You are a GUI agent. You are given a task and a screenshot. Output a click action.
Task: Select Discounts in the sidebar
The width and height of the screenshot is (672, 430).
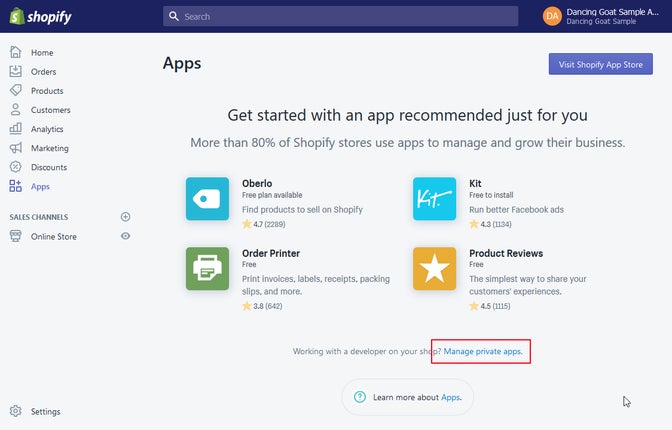[49, 167]
